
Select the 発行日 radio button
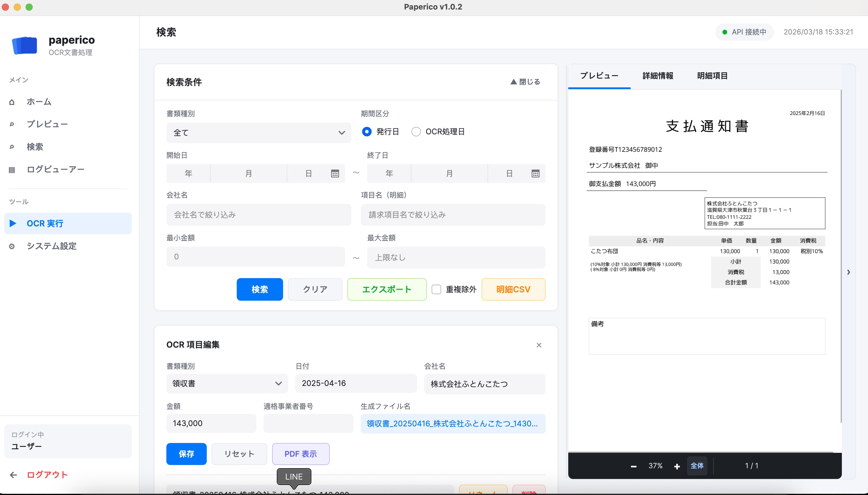[x=367, y=131]
